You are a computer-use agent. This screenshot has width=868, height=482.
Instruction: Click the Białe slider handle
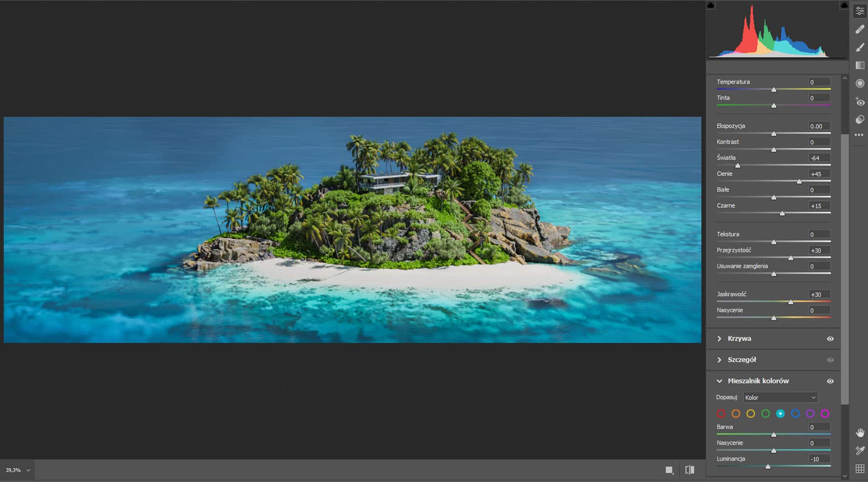coord(774,197)
